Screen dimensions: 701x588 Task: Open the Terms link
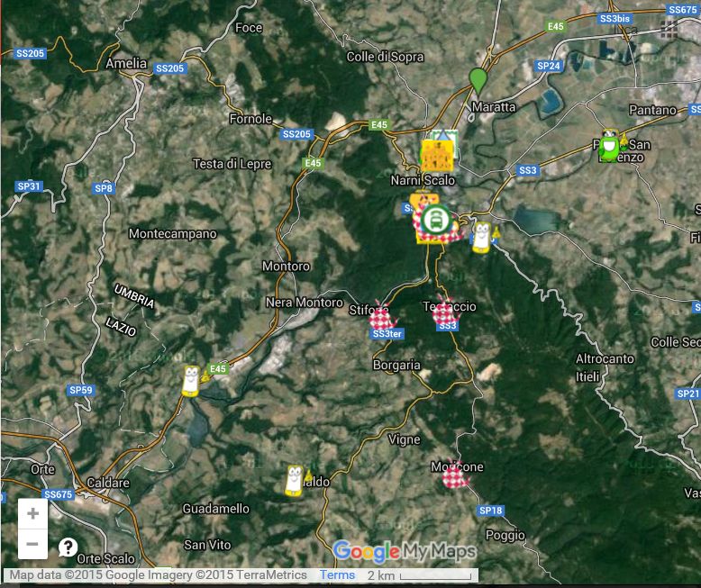pos(338,575)
